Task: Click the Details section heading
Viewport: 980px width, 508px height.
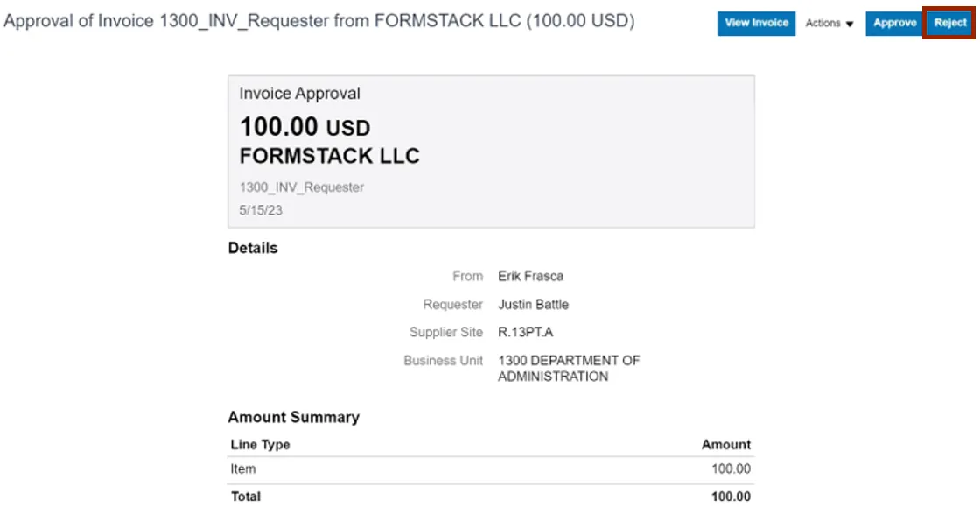Action: (x=252, y=249)
